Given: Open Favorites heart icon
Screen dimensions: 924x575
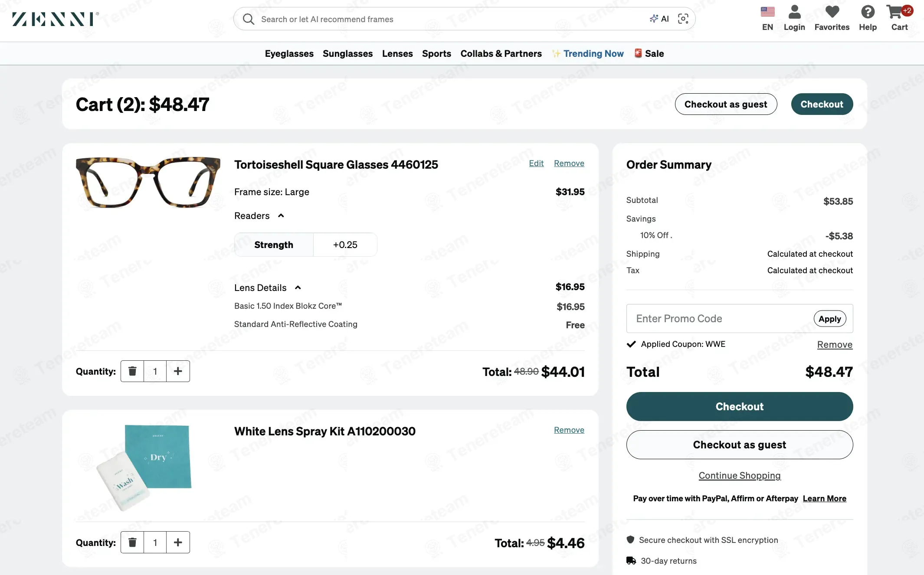Looking at the screenshot, I should tap(832, 12).
